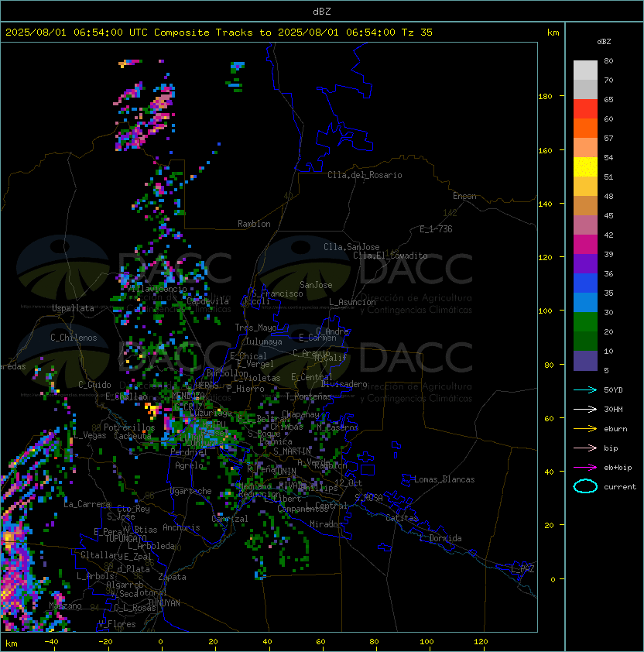Click the '50YD' legend label
644x652 pixels.
tap(613, 390)
